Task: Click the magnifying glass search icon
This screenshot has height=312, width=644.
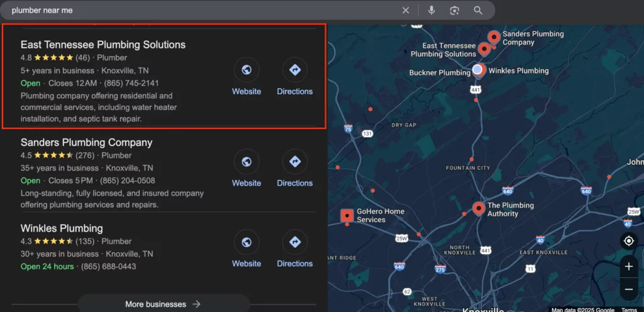Action: tap(478, 10)
